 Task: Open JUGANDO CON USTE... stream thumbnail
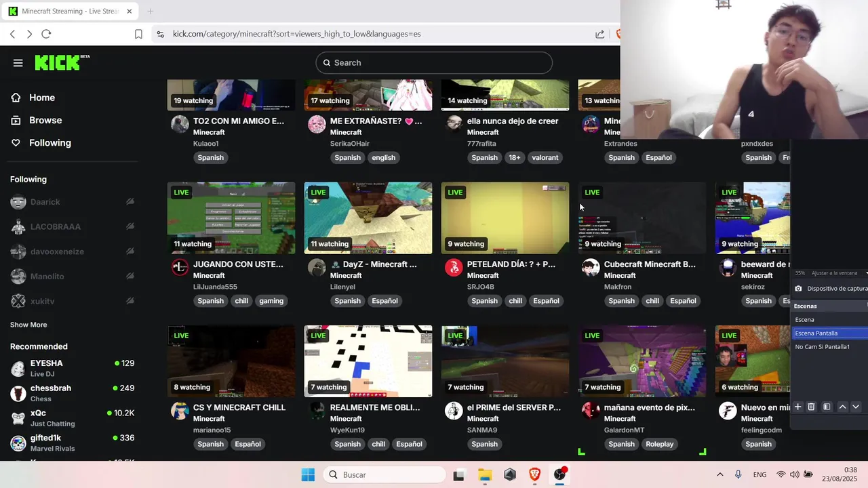231,218
